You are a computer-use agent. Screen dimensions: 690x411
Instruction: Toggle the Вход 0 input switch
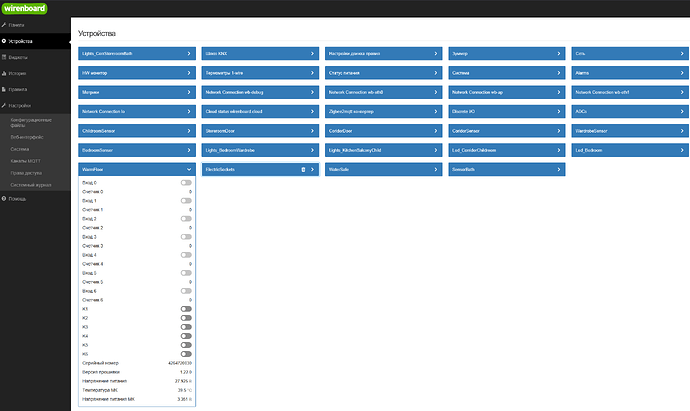(186, 184)
